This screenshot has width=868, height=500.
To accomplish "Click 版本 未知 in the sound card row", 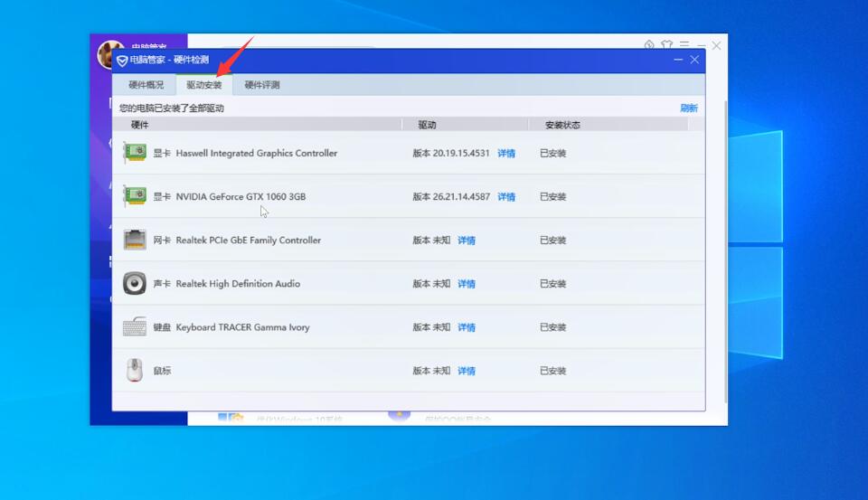I will pyautogui.click(x=431, y=284).
